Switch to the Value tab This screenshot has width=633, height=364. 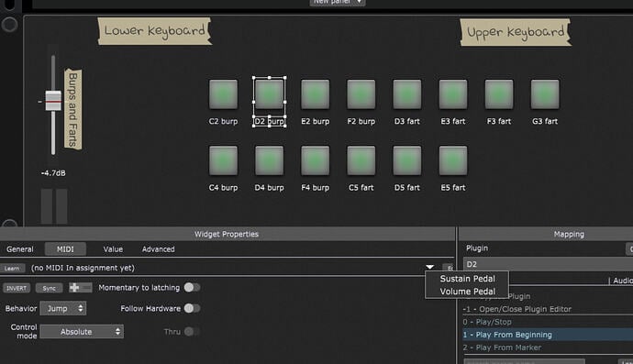(x=113, y=249)
